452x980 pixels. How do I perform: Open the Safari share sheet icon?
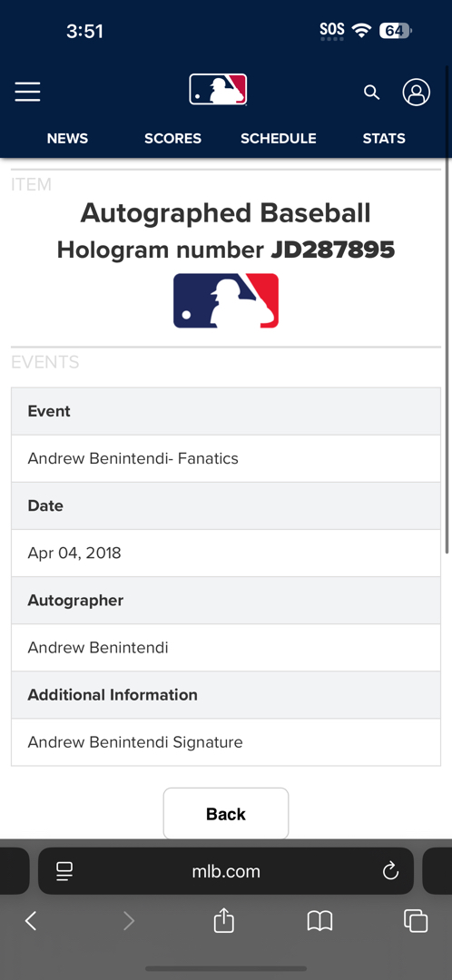[x=224, y=920]
